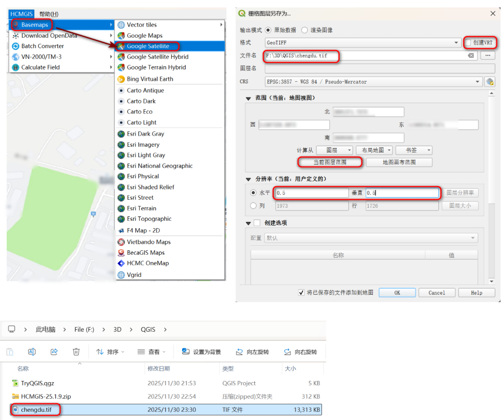The width and height of the screenshot is (504, 420).
Task: Click the Esri Physical globe icon
Action: click(x=121, y=176)
